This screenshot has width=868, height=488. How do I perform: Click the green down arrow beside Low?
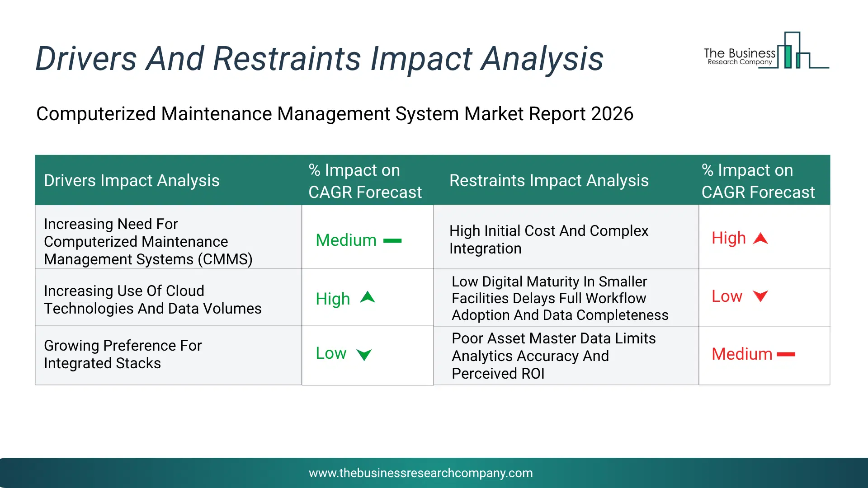[364, 355]
